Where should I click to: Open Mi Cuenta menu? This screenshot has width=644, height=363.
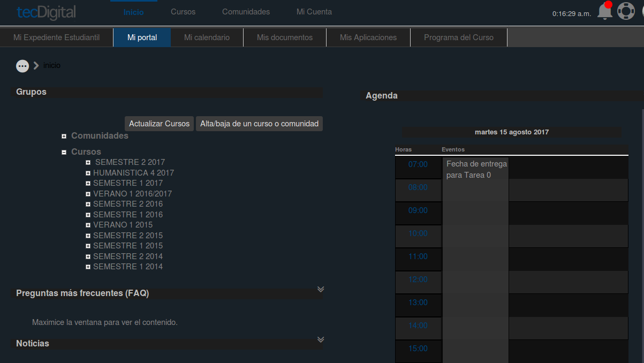tap(314, 12)
